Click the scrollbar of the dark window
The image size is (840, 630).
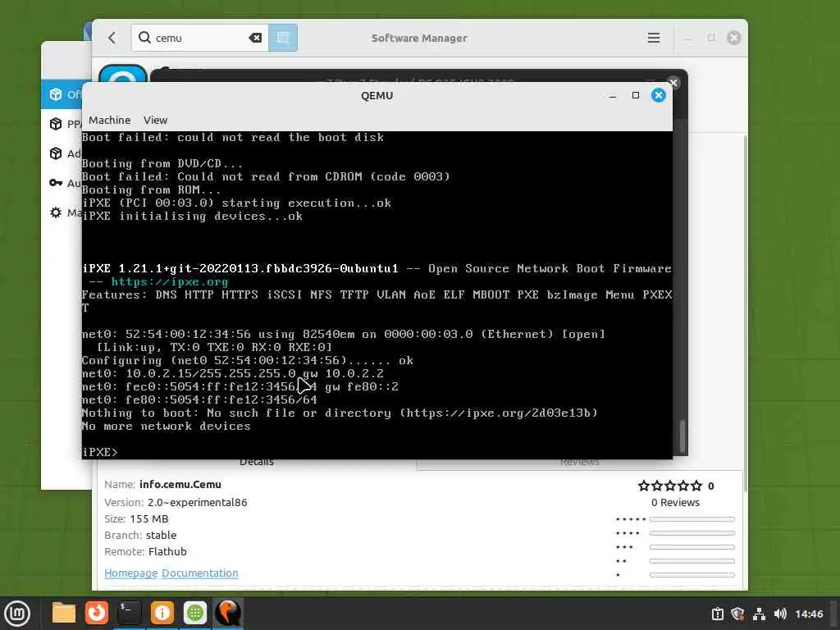tap(682, 436)
